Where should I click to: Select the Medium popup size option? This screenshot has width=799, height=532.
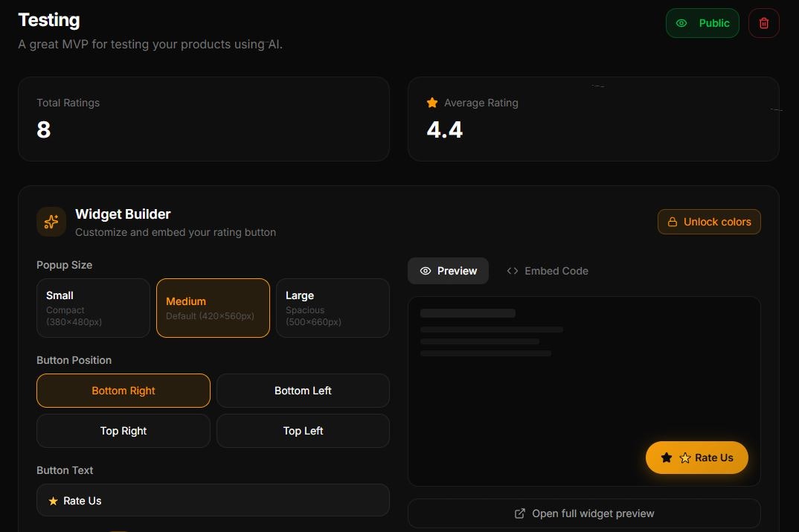213,307
